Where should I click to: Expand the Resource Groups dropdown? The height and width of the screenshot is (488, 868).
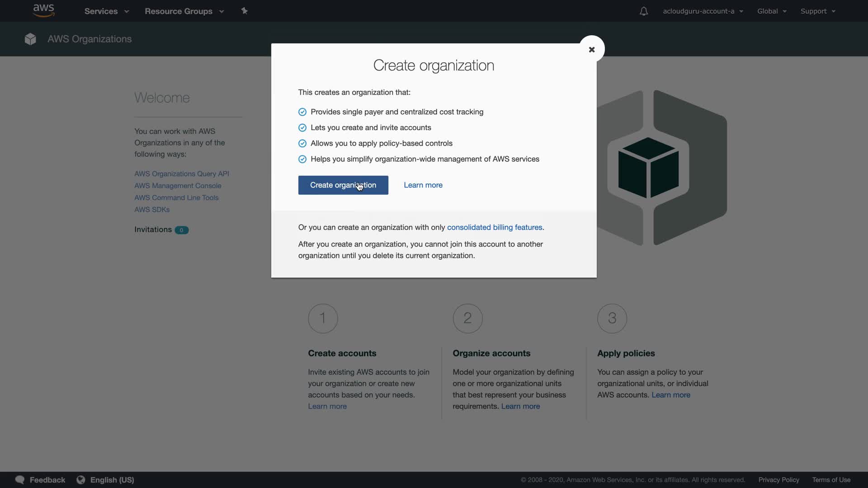point(184,11)
